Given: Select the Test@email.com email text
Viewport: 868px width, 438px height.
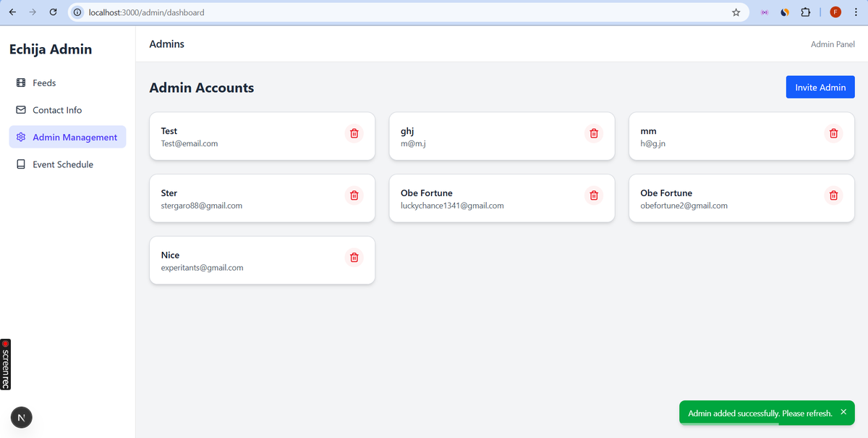Looking at the screenshot, I should pyautogui.click(x=190, y=143).
